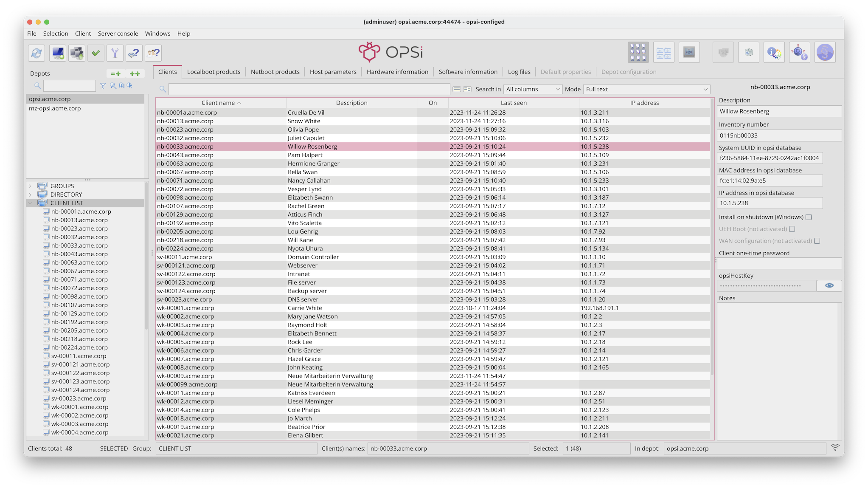Select the mz-opsi.acme.corp depot

[85, 108]
